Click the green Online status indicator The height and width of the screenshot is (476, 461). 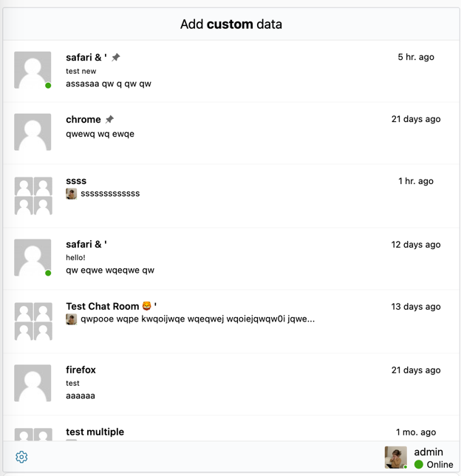coord(419,465)
